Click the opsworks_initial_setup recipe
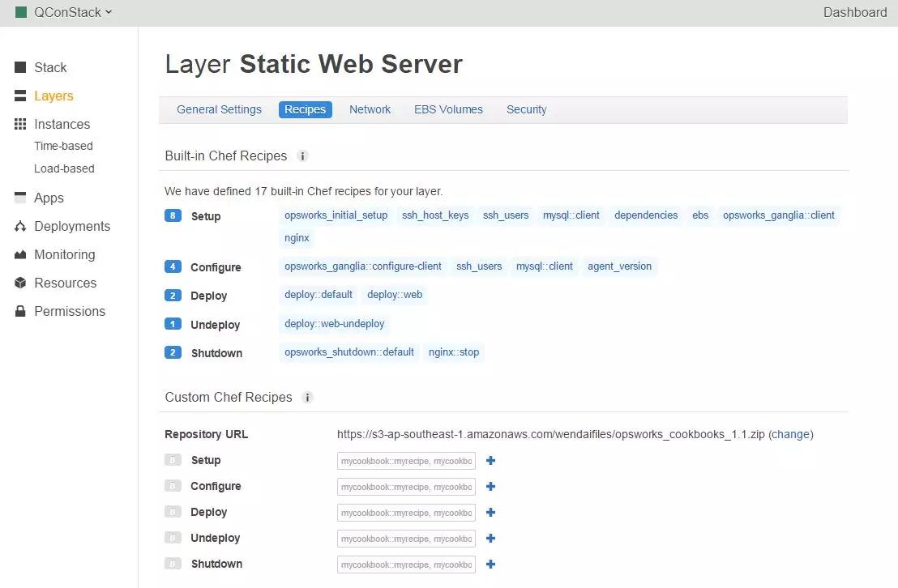Image resolution: width=898 pixels, height=588 pixels. click(x=336, y=215)
